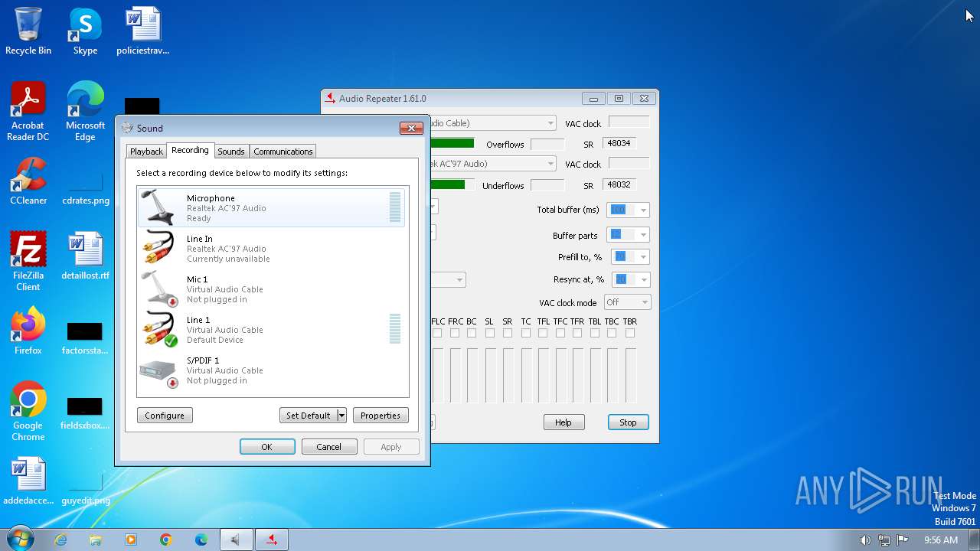Enable the FLC channel checkbox
The image size is (980, 551).
pyautogui.click(x=437, y=333)
